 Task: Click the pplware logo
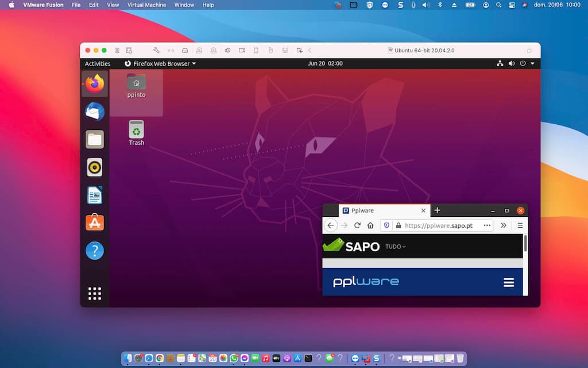click(366, 282)
